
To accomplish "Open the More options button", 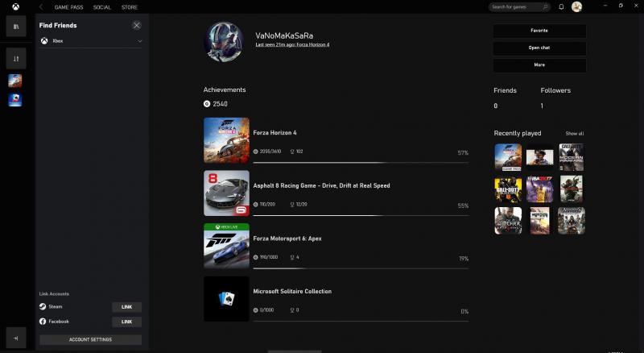I will 539,65.
